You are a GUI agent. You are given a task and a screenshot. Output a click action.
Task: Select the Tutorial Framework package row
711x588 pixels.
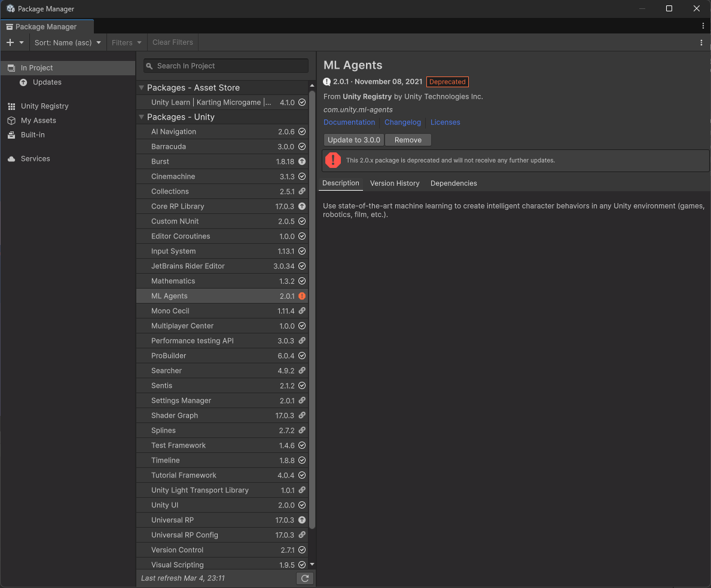coord(222,476)
